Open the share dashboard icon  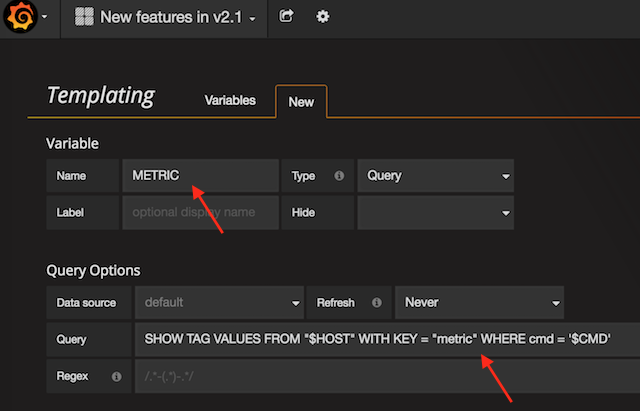click(x=287, y=17)
